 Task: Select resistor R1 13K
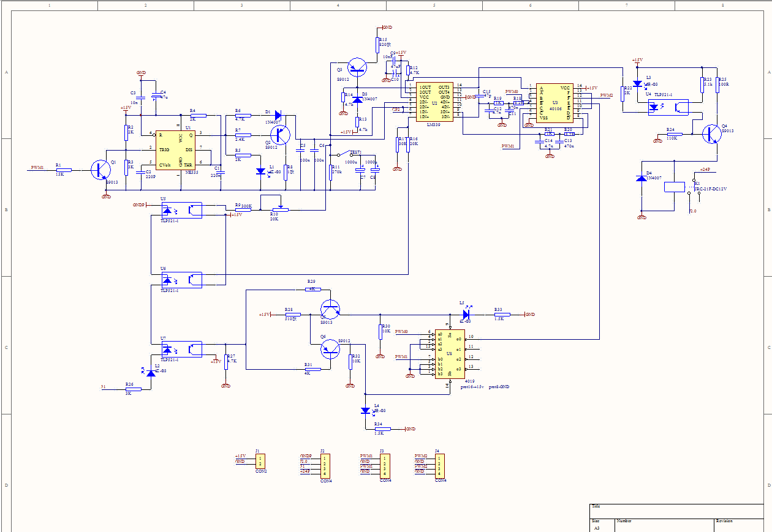click(x=64, y=170)
